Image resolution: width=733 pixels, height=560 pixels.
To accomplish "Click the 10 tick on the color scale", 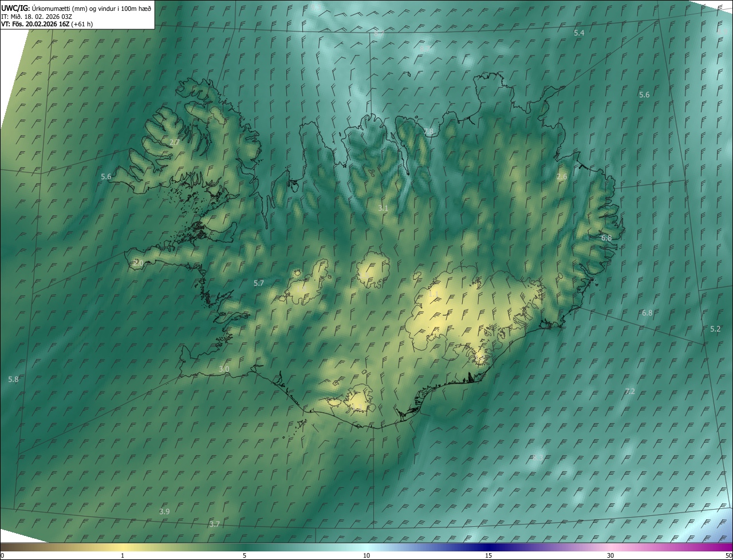I will point(366,556).
